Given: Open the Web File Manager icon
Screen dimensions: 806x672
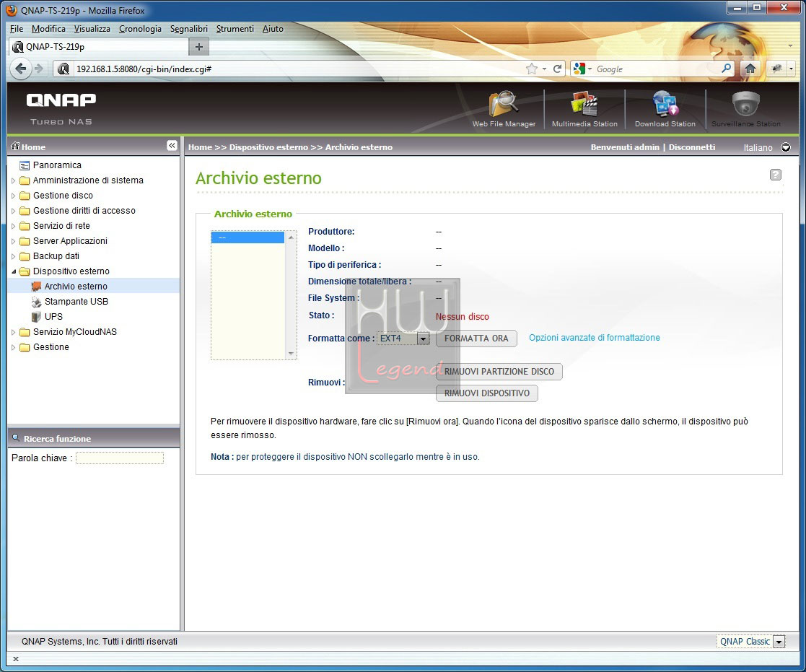Looking at the screenshot, I should pyautogui.click(x=504, y=108).
